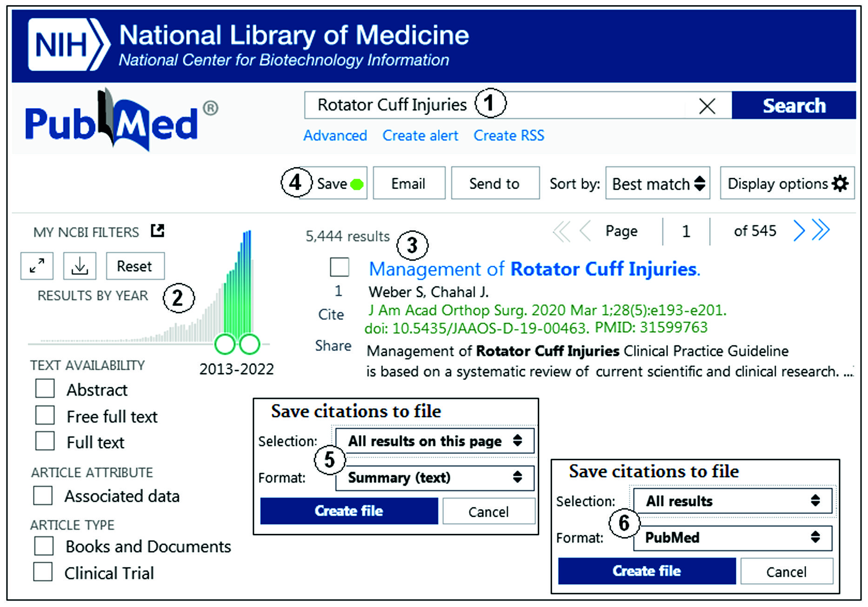Clear the search box with the X icon
868x607 pixels.
707,106
